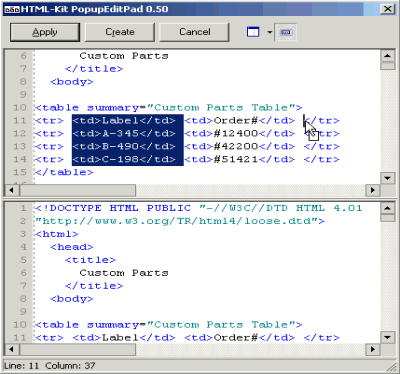Screen dimensions: 400x374
Task: Click <td>Order#</td> on top pane line 11
Action: (x=240, y=121)
